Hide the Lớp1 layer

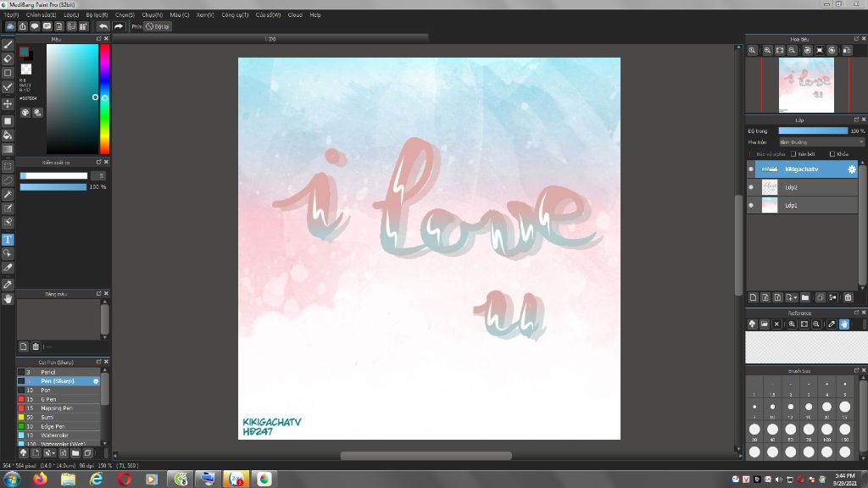point(751,205)
